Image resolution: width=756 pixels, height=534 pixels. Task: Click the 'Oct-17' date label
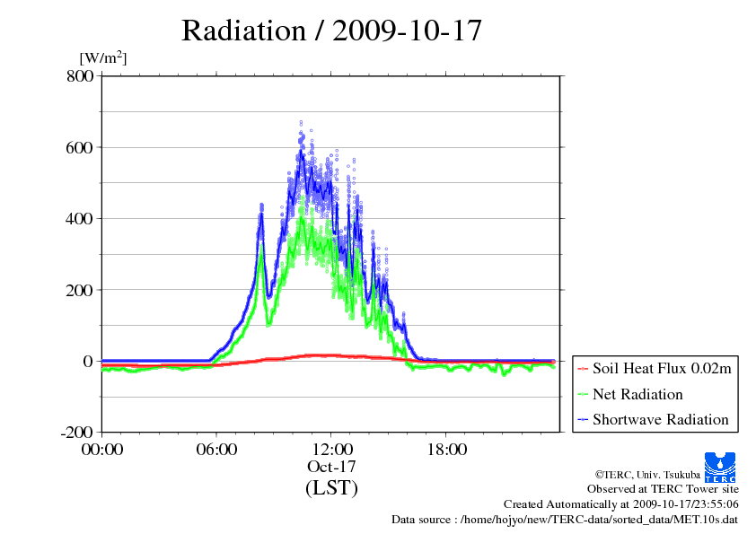[x=331, y=467]
